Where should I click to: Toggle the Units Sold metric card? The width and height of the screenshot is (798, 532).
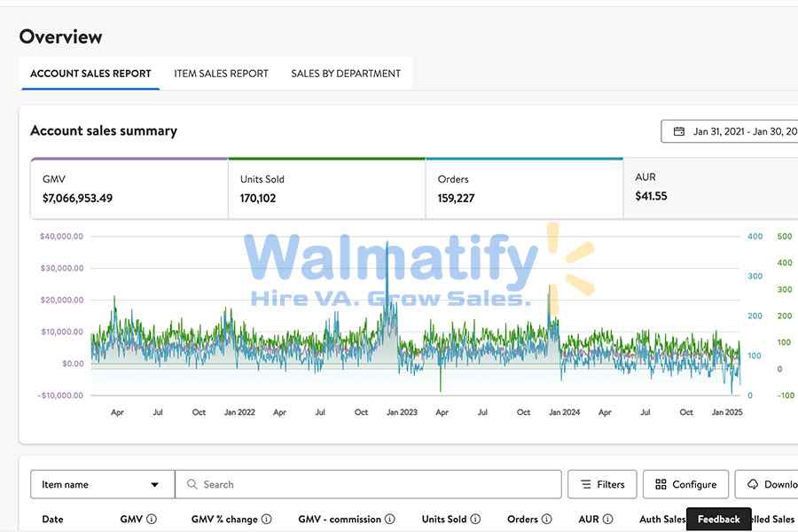pos(326,188)
